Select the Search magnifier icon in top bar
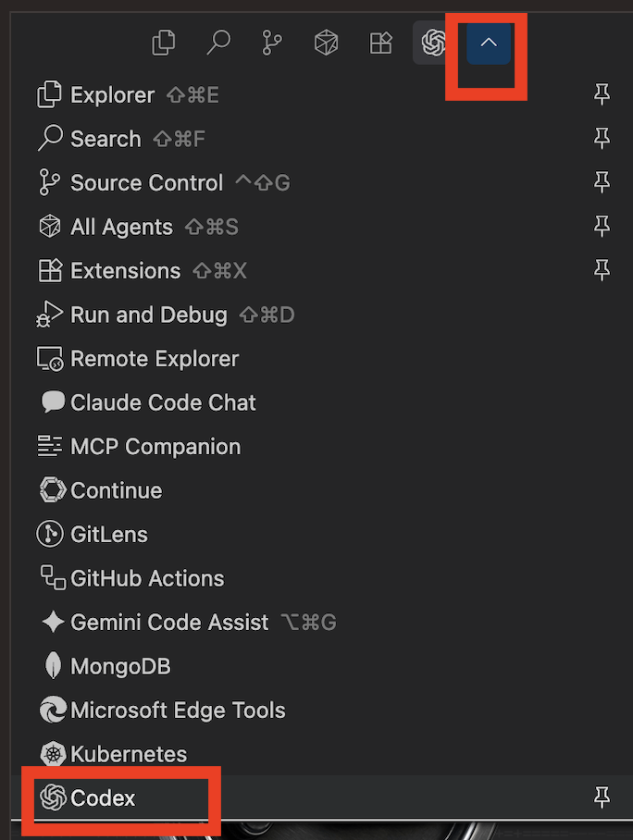The image size is (633, 840). [x=218, y=43]
